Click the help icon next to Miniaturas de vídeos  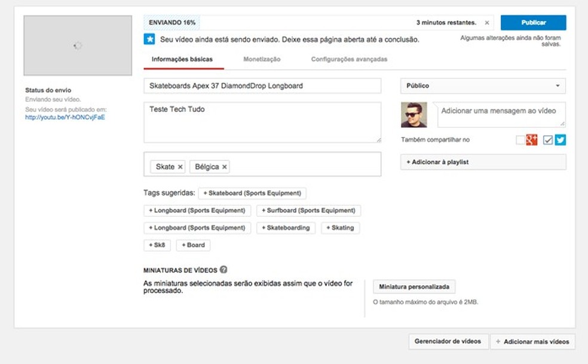point(223,270)
